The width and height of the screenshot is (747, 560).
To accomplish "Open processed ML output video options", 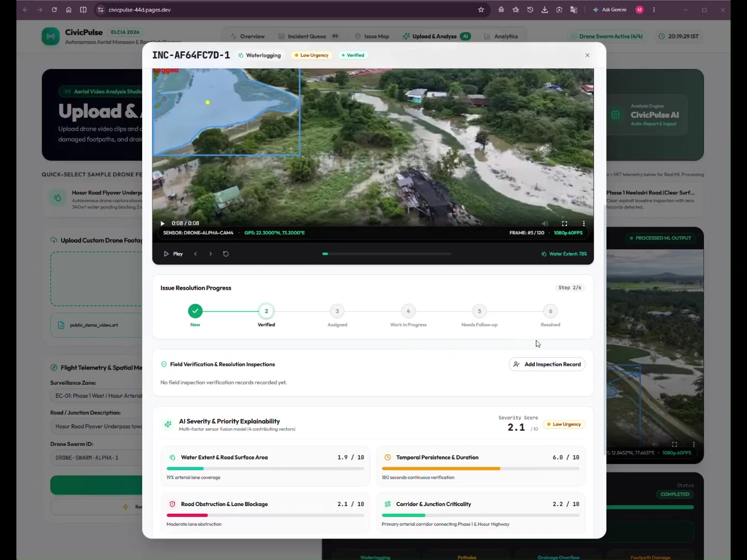I will tap(694, 444).
